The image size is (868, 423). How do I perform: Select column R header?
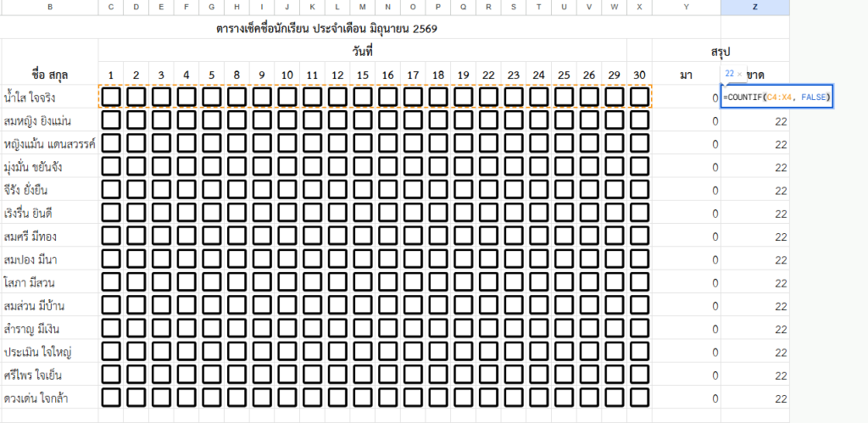point(488,7)
